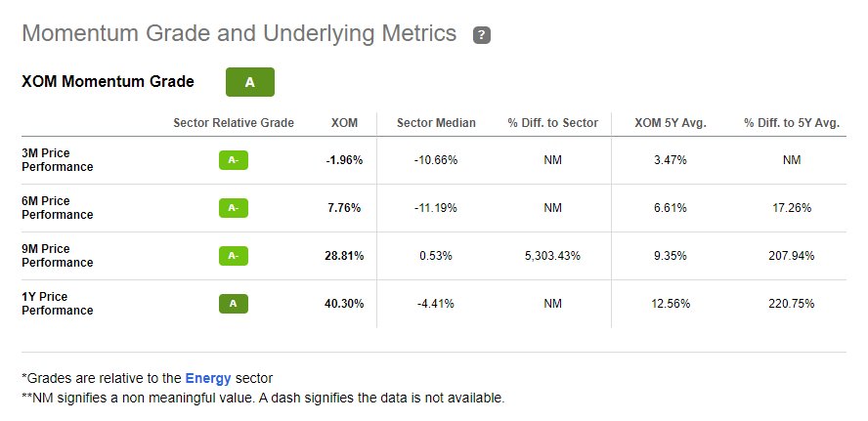This screenshot has width=868, height=421.
Task: Click the % Diff. to Sector header
Action: [553, 123]
